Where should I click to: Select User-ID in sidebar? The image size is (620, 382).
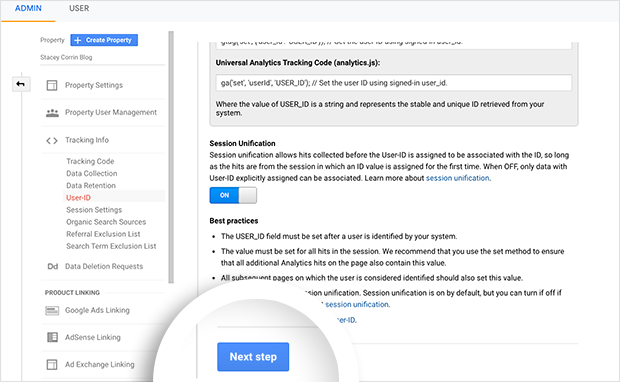[78, 198]
